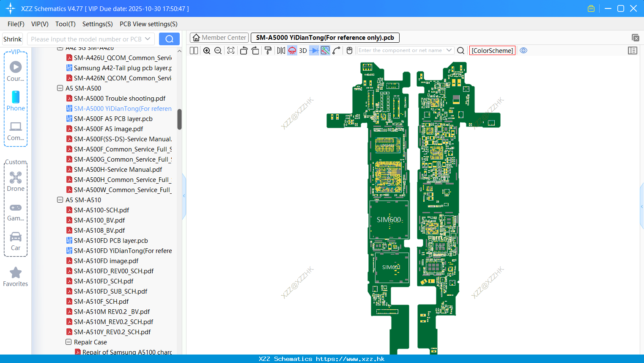Select the Phone category icon
This screenshot has height=363, width=644.
click(16, 101)
